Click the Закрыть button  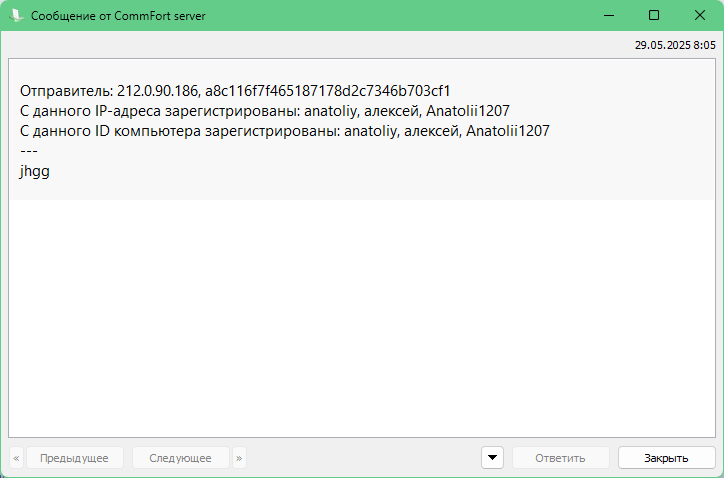(x=666, y=458)
